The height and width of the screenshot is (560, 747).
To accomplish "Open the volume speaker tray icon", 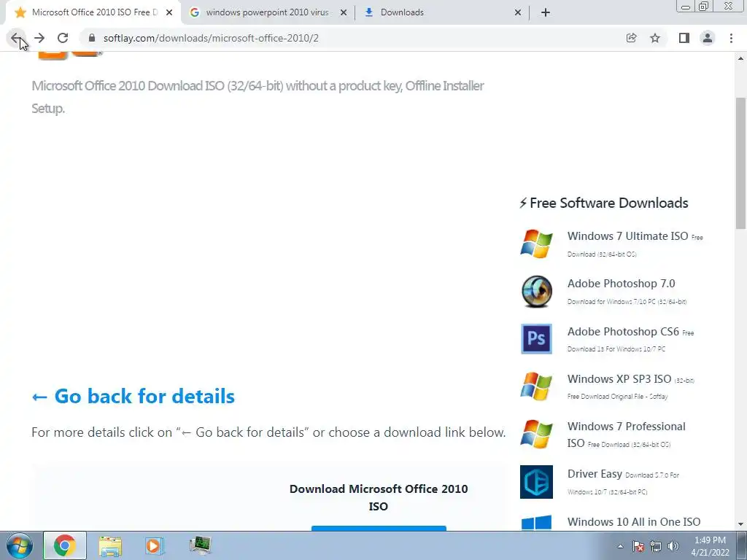I will (x=673, y=546).
